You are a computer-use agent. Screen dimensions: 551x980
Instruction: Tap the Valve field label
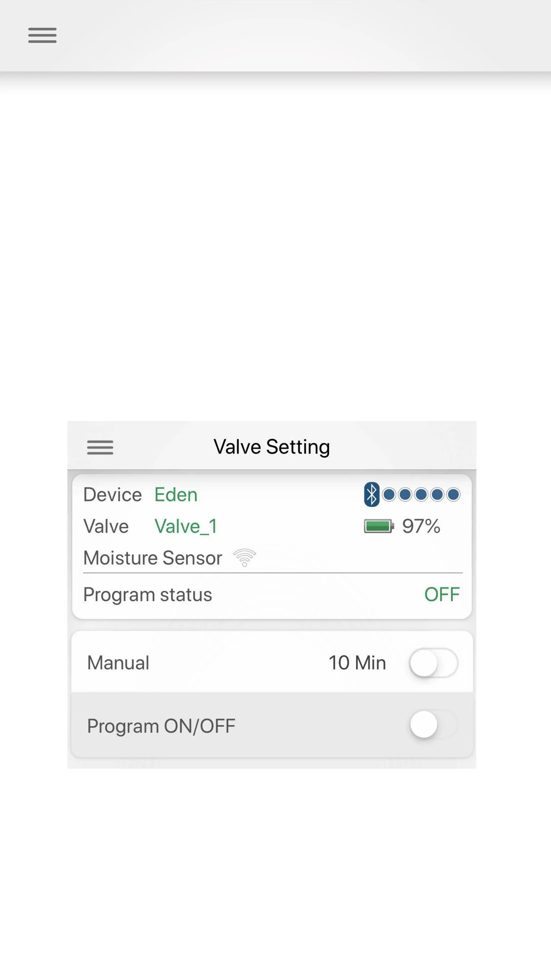point(106,526)
